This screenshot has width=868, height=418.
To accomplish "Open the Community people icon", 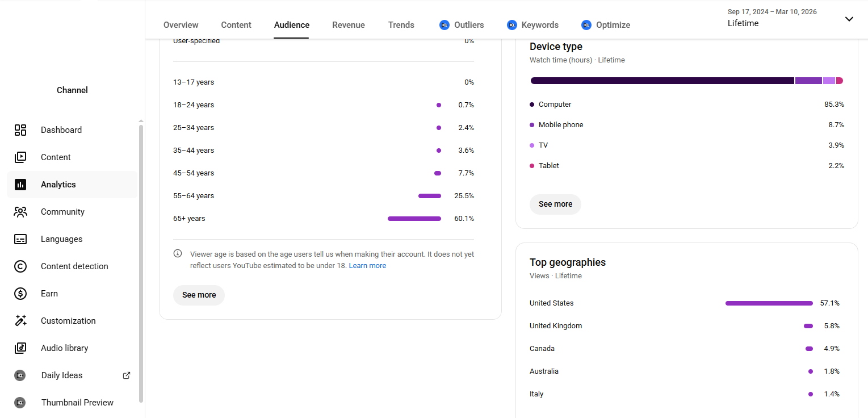I will pyautogui.click(x=20, y=212).
